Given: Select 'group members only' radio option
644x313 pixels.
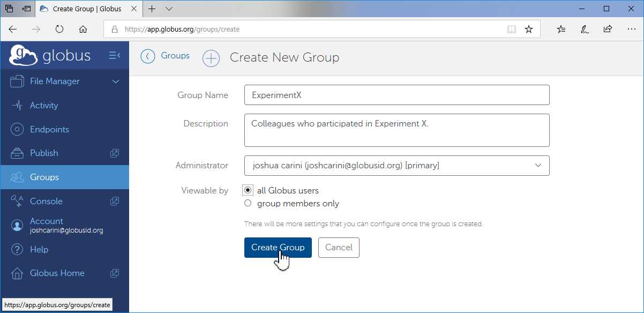Looking at the screenshot, I should click(248, 203).
